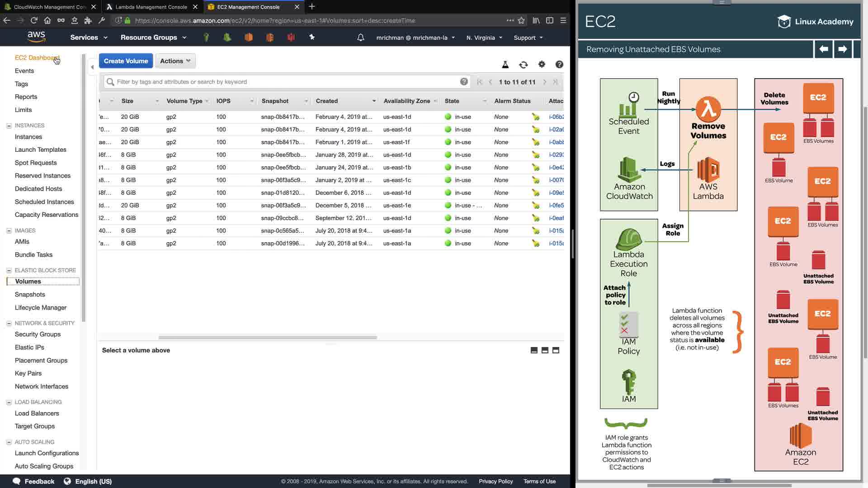Expand the Services menu
Screen dimensions: 868x488
(x=89, y=38)
